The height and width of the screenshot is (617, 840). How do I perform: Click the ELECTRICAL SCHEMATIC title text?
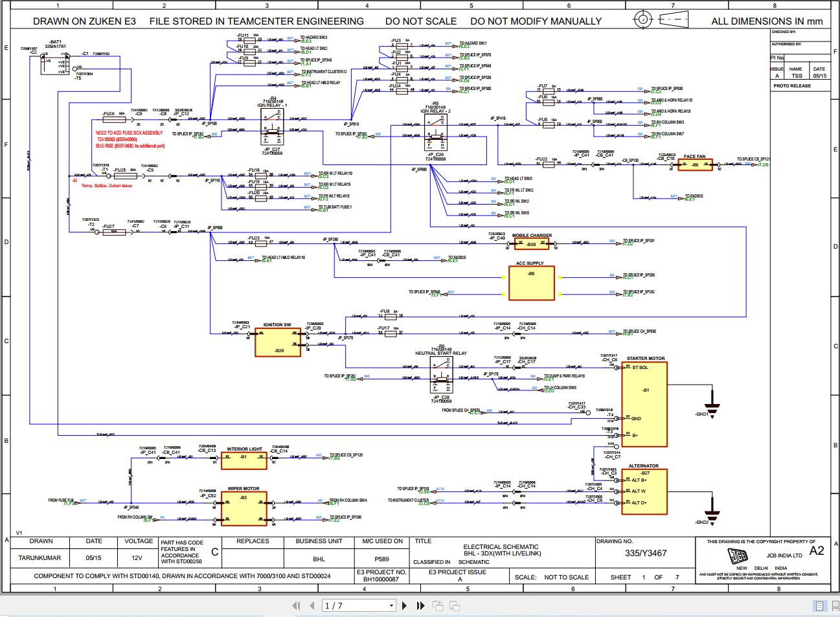click(501, 547)
